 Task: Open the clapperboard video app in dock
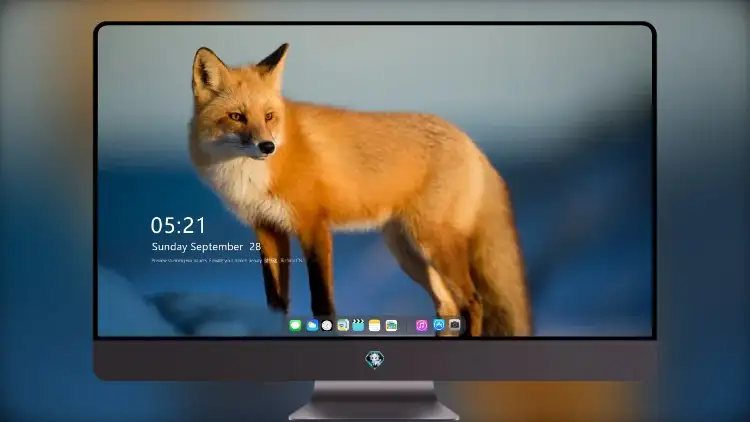coord(358,325)
